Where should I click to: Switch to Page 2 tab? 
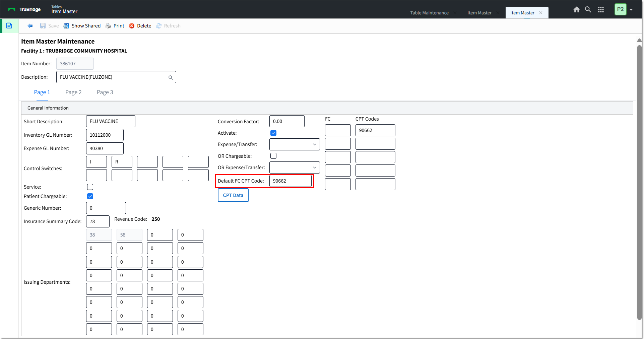73,92
